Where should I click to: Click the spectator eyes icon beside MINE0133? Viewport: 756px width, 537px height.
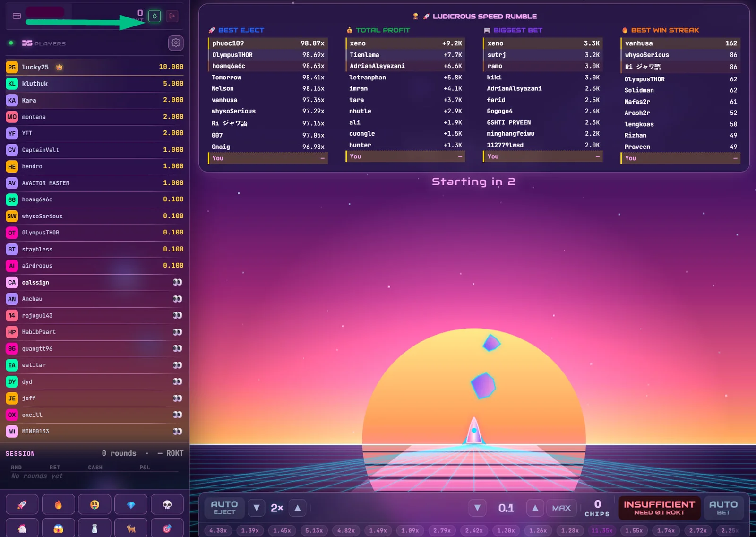point(177,431)
